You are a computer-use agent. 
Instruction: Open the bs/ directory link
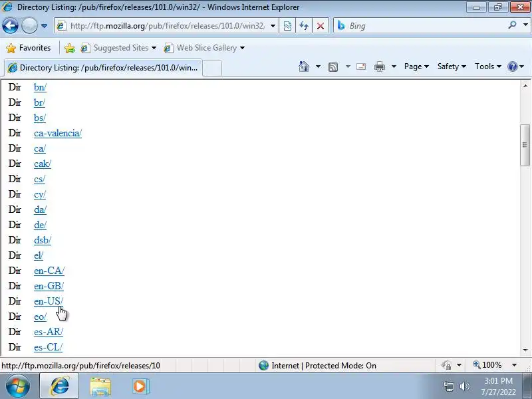pyautogui.click(x=40, y=118)
